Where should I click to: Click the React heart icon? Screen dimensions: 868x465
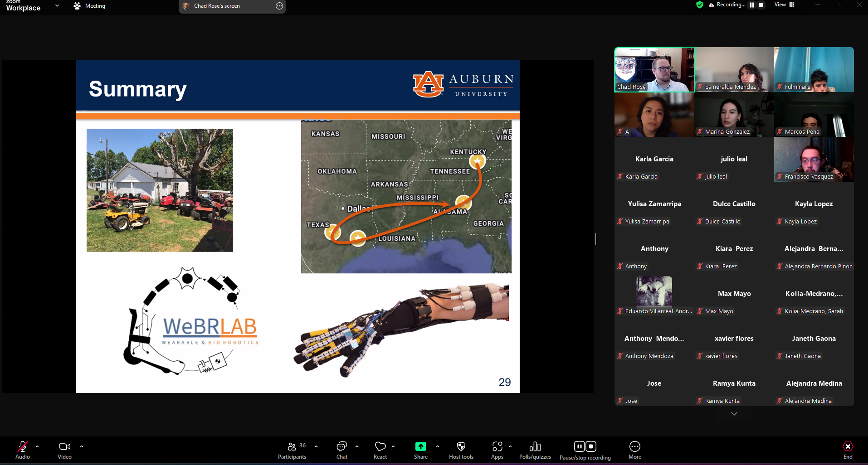click(380, 450)
